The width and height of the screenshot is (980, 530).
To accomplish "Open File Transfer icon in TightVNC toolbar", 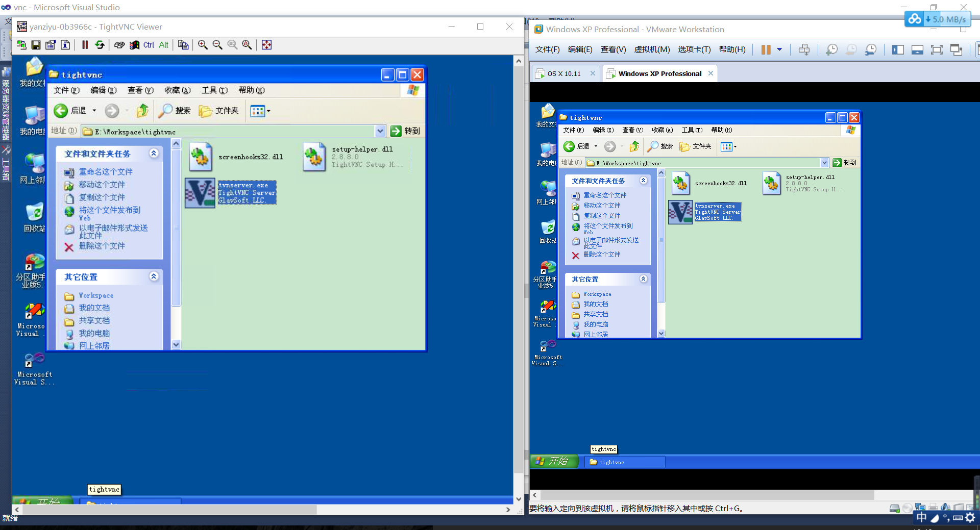I will tap(183, 45).
